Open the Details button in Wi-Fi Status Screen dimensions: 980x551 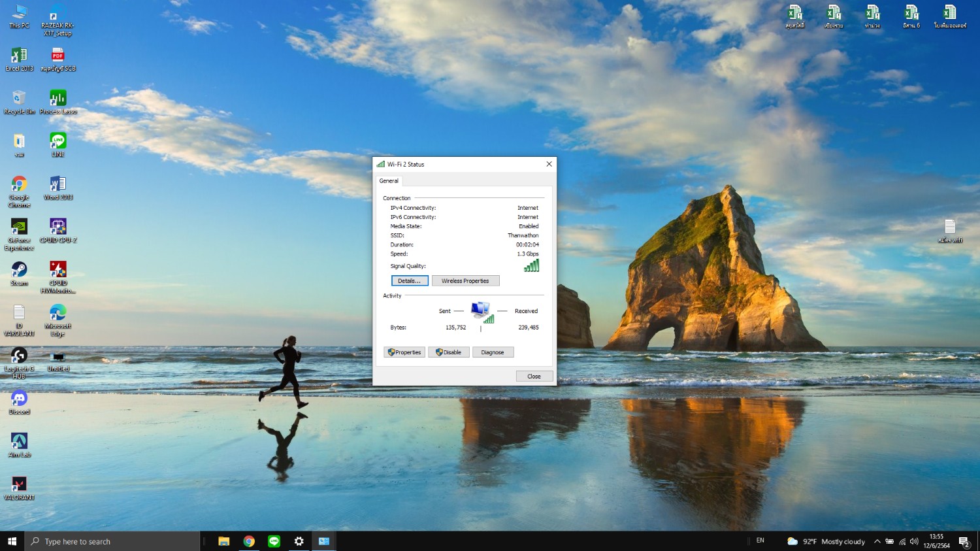(x=410, y=281)
